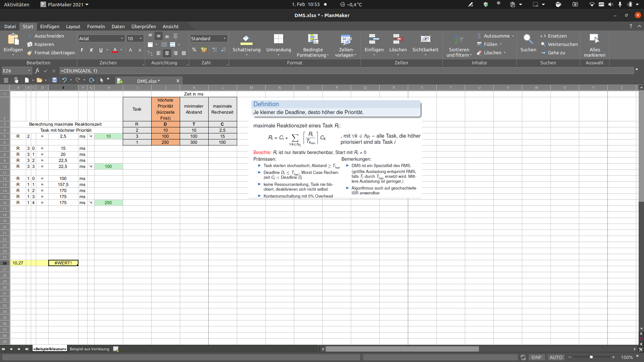This screenshot has height=362, width=644.
Task: Open the Datei menu
Action: tap(10, 26)
